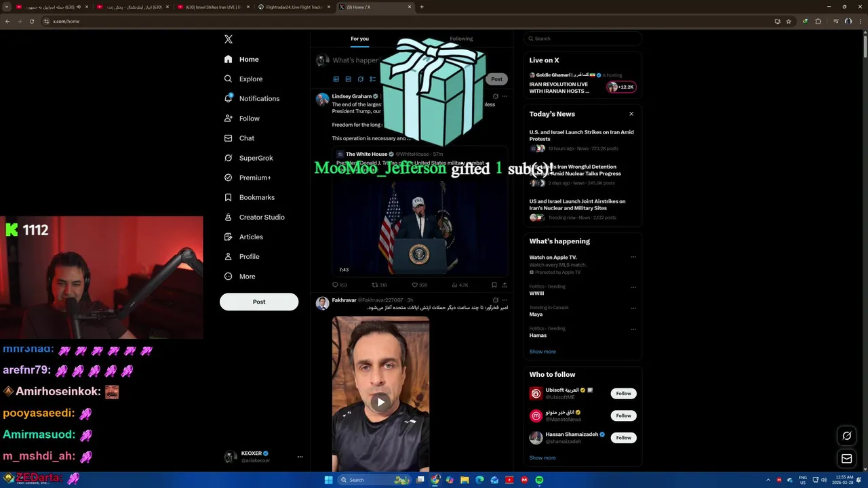The width and height of the screenshot is (868, 488).
Task: Switch to the Flightradar24 browser tab
Action: pos(294,7)
